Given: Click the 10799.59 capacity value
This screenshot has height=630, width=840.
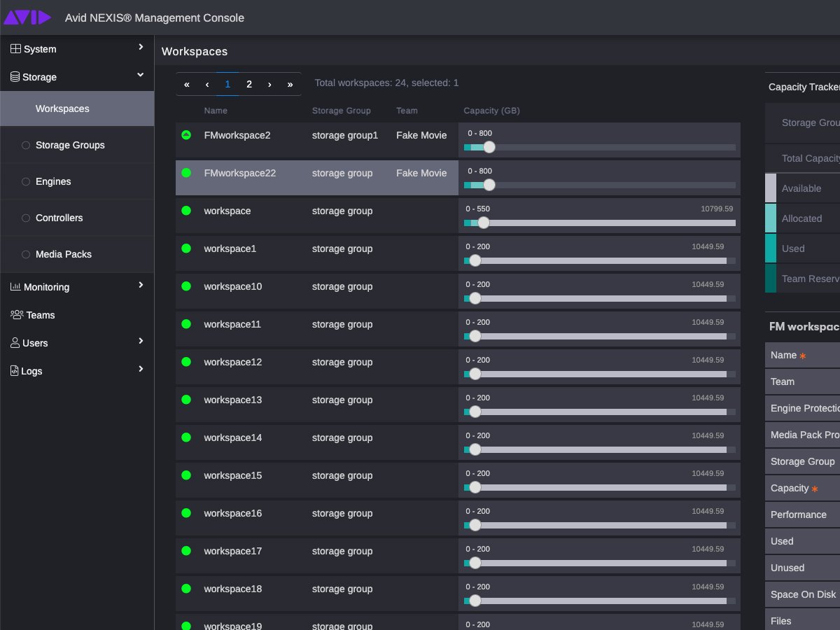Looking at the screenshot, I should click(717, 209).
